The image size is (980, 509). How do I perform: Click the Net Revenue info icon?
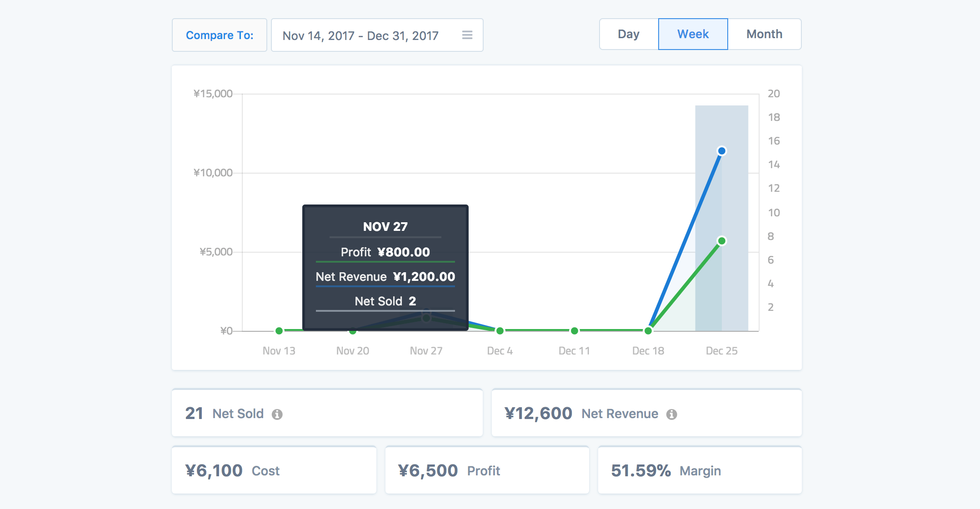(671, 414)
